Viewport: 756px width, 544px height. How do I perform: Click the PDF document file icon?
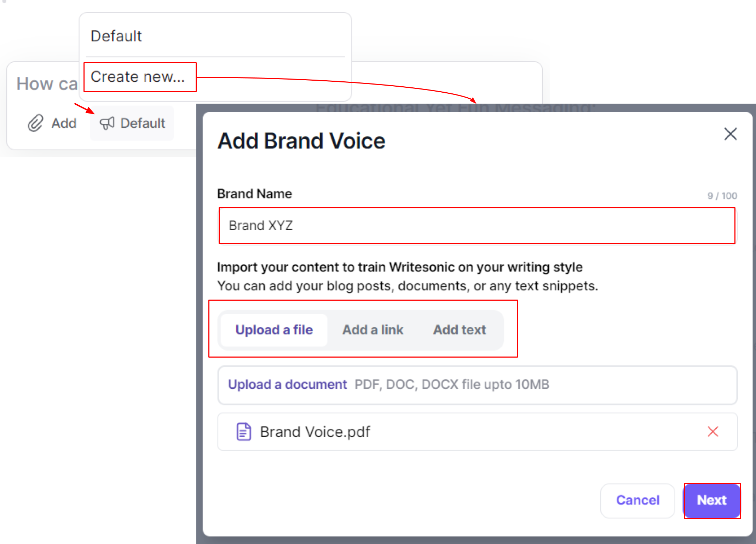pyautogui.click(x=243, y=432)
